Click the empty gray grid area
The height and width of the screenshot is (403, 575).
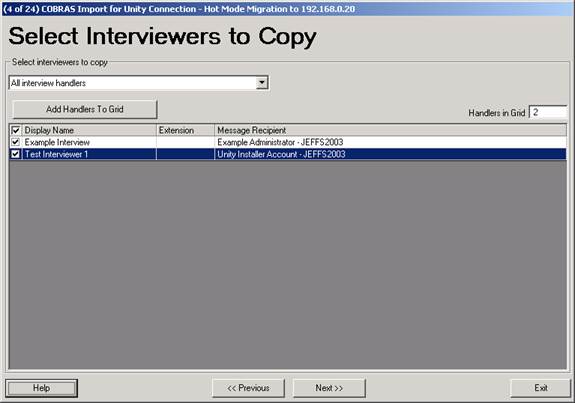(x=288, y=264)
